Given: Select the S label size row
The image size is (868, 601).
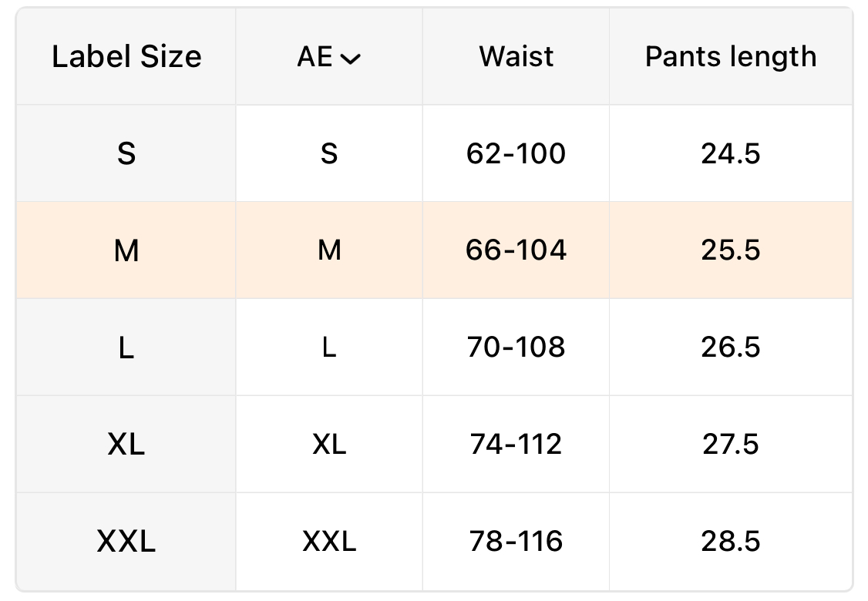Looking at the screenshot, I should pyautogui.click(x=126, y=154).
